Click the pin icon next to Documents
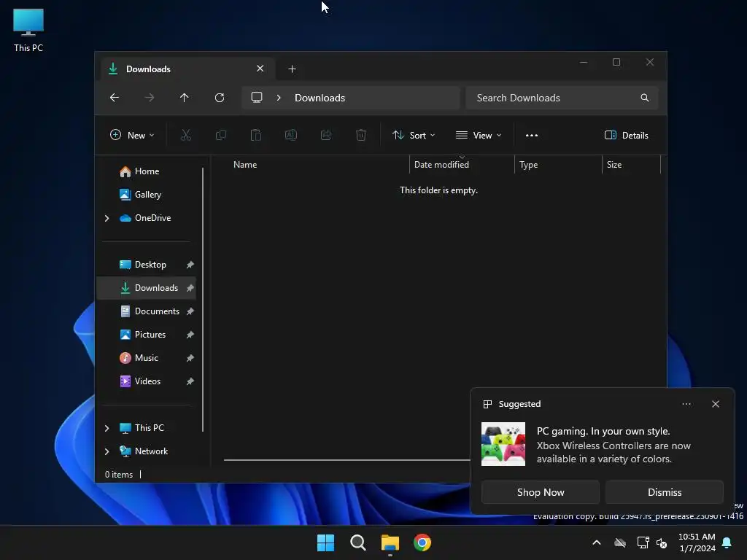This screenshot has height=560, width=747. (x=190, y=311)
